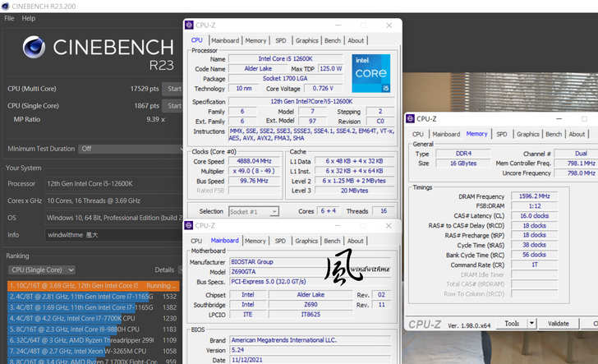598x364 pixels.
Task: Select the Graphics tab in the Memory CPU-Z window
Action: pos(527,134)
